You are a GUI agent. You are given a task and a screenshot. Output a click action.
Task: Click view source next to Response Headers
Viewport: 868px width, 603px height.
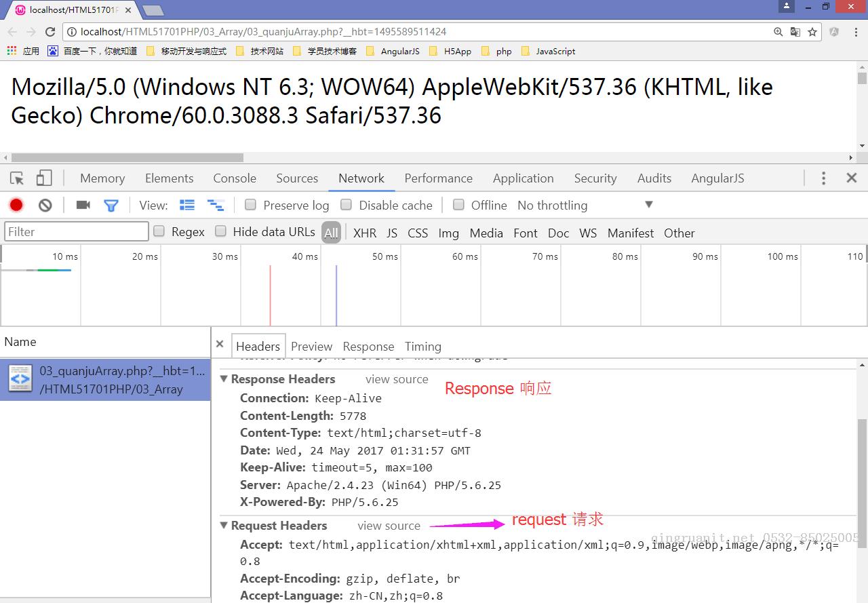click(x=397, y=379)
